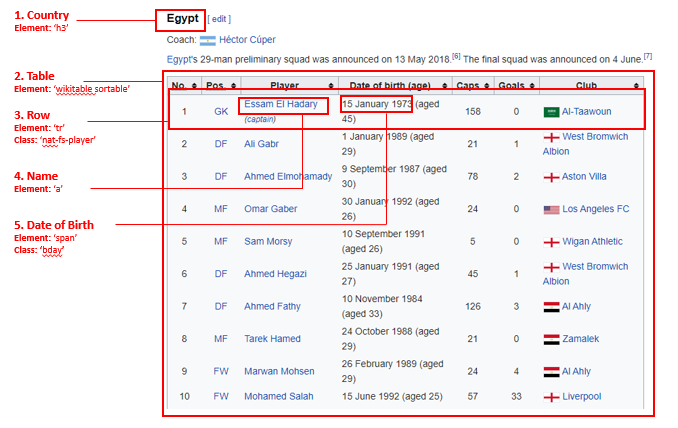
Task: Sort by Caps column sort arrows
Action: pyautogui.click(x=486, y=86)
